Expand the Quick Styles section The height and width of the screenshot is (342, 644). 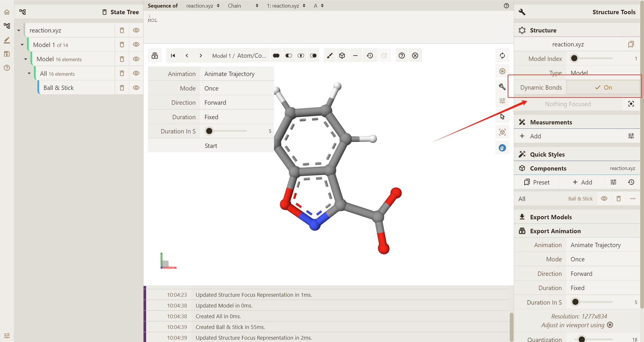point(547,154)
